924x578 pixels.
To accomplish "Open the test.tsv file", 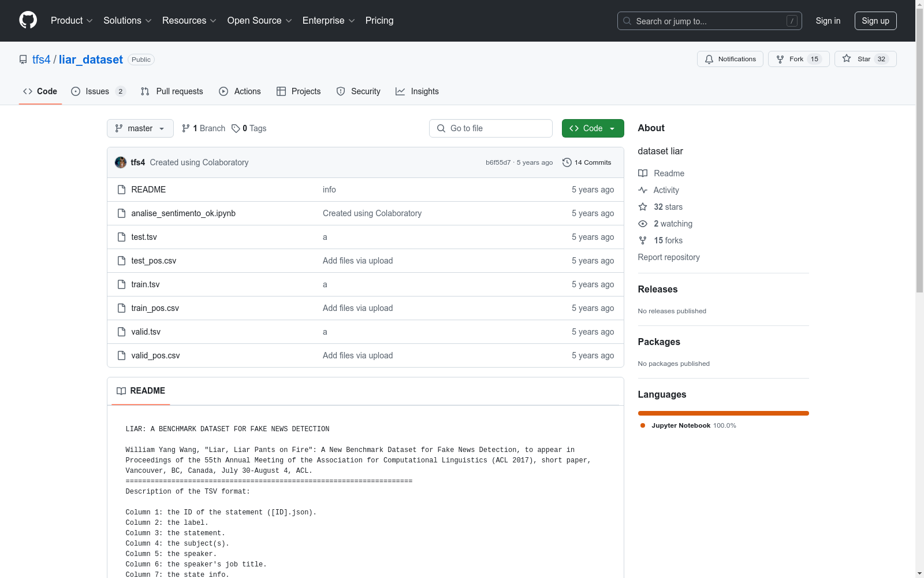I will (144, 237).
